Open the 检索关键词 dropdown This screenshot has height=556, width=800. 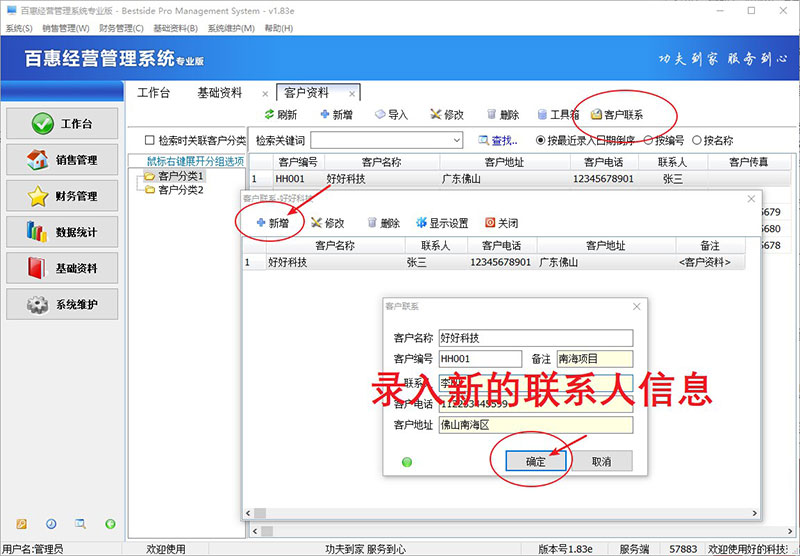[456, 140]
